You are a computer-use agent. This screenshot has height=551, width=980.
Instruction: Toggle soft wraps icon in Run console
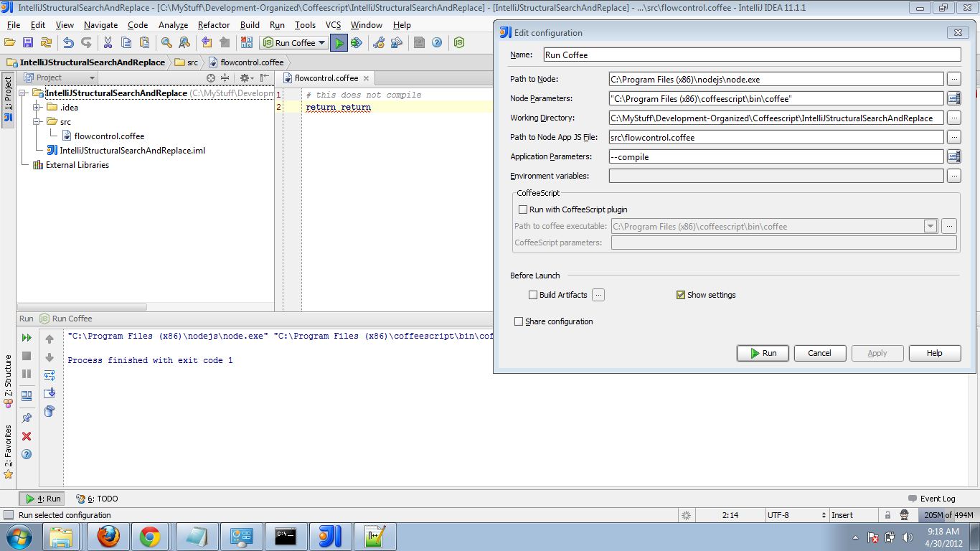[x=50, y=375]
